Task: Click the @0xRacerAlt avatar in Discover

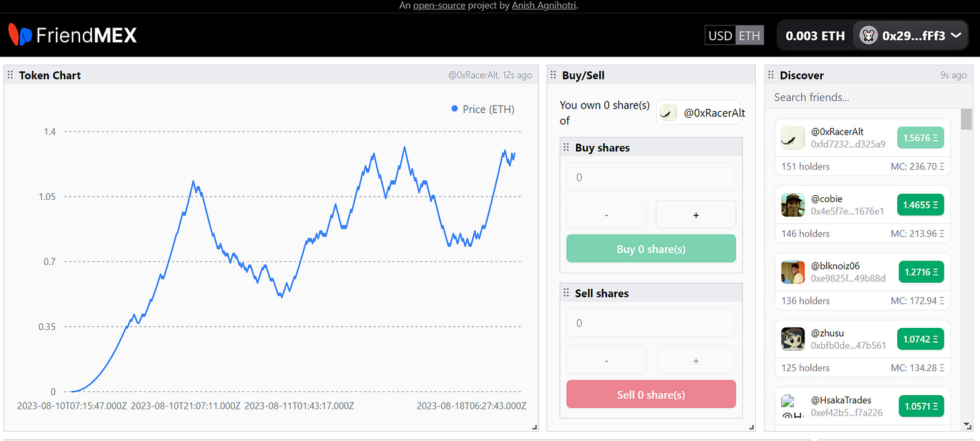Action: coord(793,138)
